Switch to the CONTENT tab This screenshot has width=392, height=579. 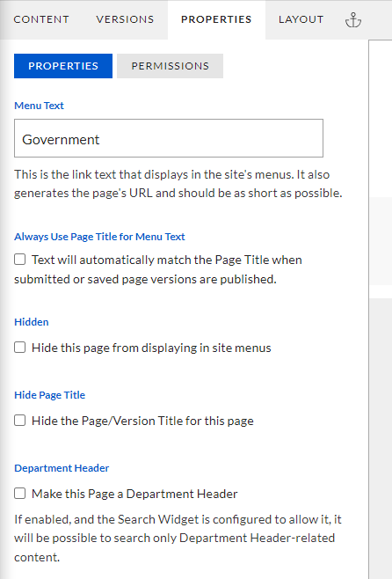click(x=41, y=19)
